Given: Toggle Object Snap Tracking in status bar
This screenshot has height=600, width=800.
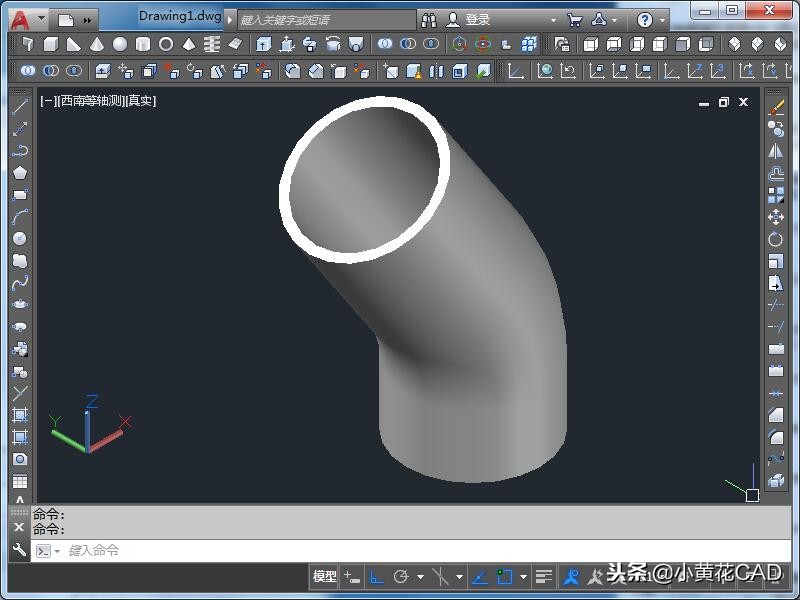Looking at the screenshot, I should coord(480,577).
